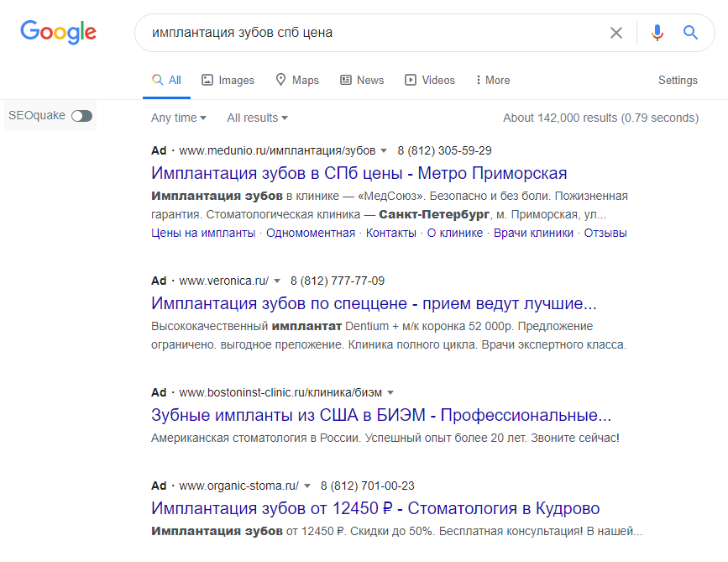728x562 pixels.
Task: Click the blue magnifier search button
Action: [x=690, y=33]
